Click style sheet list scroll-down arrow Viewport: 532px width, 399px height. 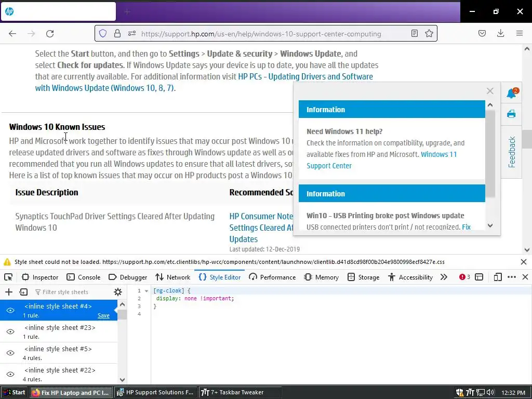point(123,380)
